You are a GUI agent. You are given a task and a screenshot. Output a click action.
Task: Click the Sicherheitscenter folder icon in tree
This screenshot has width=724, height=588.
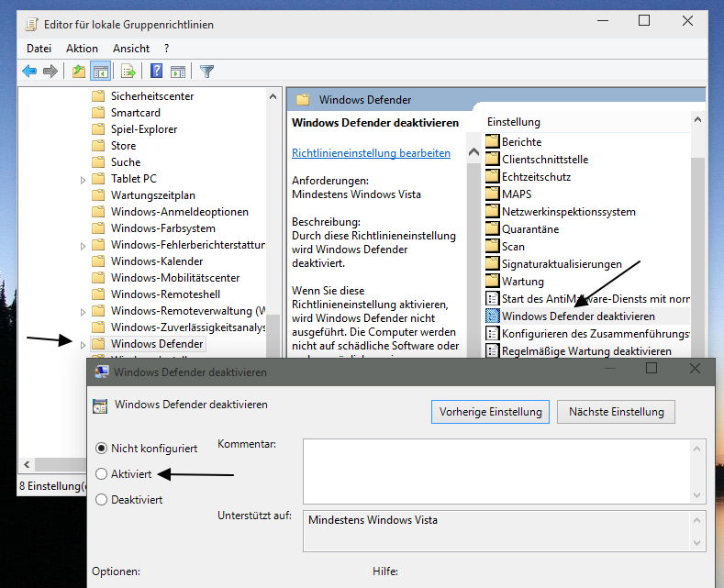[x=98, y=96]
